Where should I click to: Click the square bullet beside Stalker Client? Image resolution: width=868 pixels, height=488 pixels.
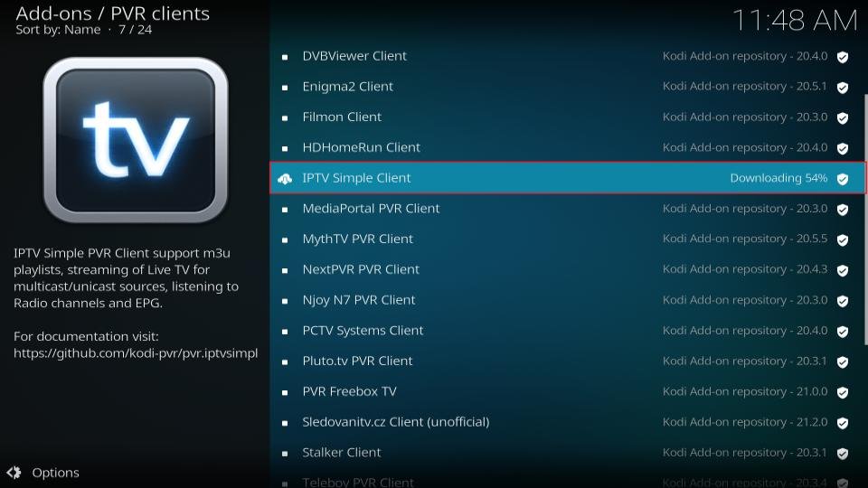[x=285, y=454]
